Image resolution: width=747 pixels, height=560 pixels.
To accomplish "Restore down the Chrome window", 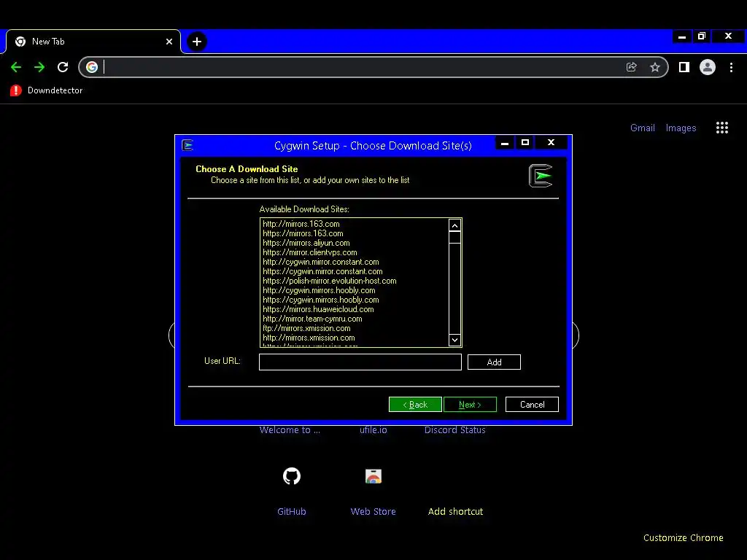I will [x=701, y=36].
